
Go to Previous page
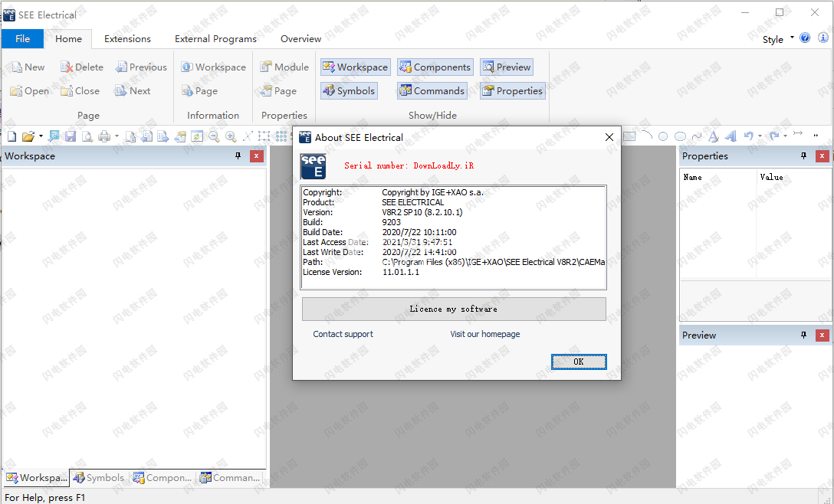(x=142, y=67)
